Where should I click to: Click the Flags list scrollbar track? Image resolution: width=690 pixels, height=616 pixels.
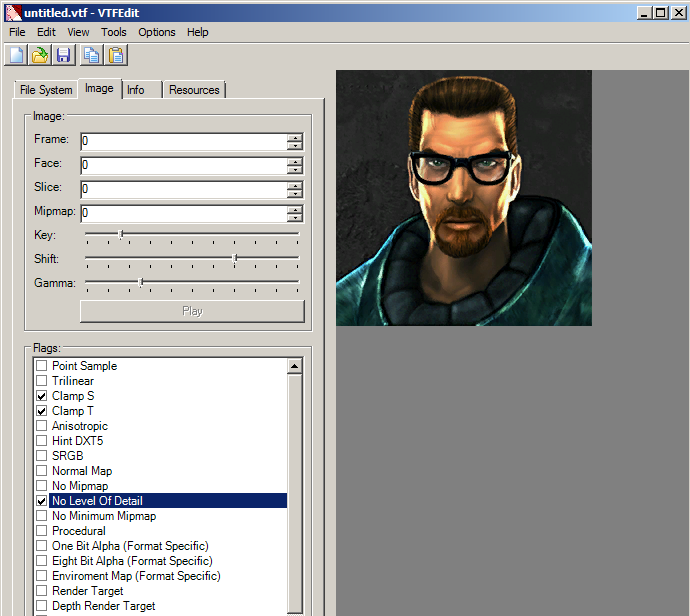point(295,493)
